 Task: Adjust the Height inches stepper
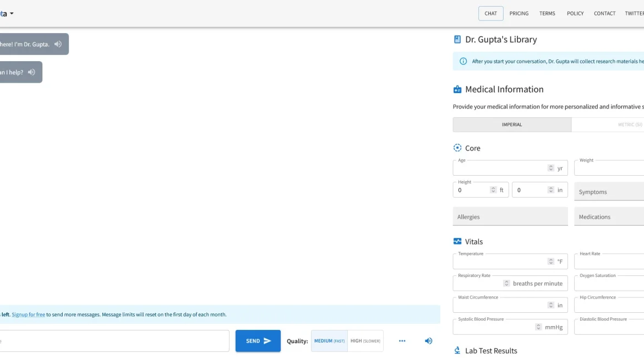pyautogui.click(x=551, y=190)
